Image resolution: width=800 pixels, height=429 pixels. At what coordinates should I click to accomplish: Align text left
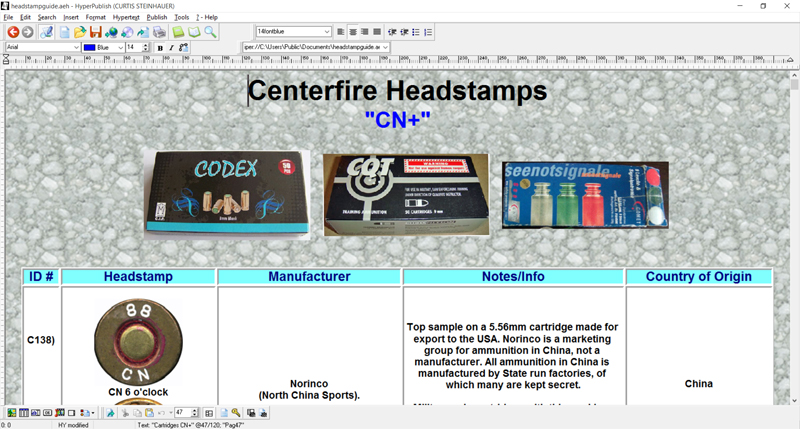click(340, 32)
